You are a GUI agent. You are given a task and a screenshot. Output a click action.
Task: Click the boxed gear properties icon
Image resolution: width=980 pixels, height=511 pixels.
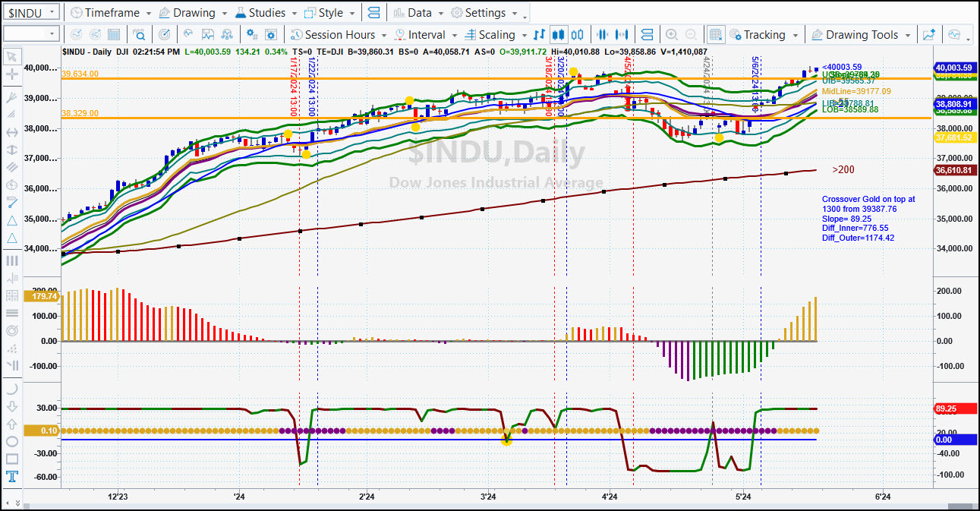click(270, 35)
